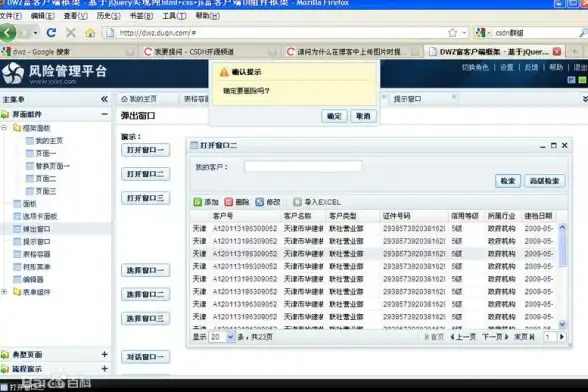Click the 打开窗口三 button
The height and width of the screenshot is (392, 588).
click(x=145, y=198)
